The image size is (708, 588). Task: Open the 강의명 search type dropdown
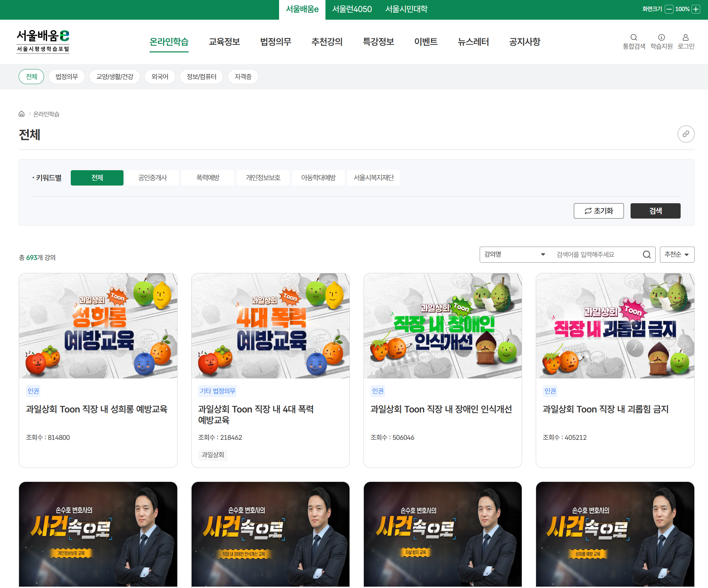pyautogui.click(x=514, y=255)
